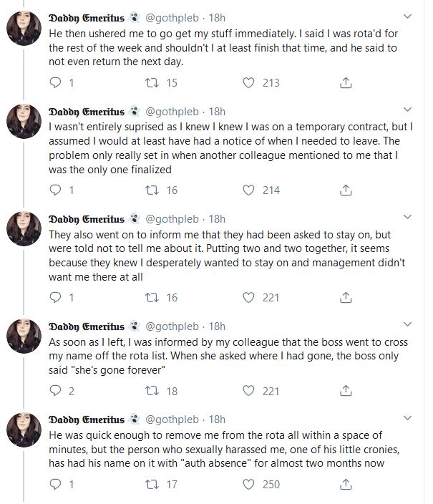Like the tweet with 213 likes
The width and height of the screenshot is (433, 504).
click(248, 83)
